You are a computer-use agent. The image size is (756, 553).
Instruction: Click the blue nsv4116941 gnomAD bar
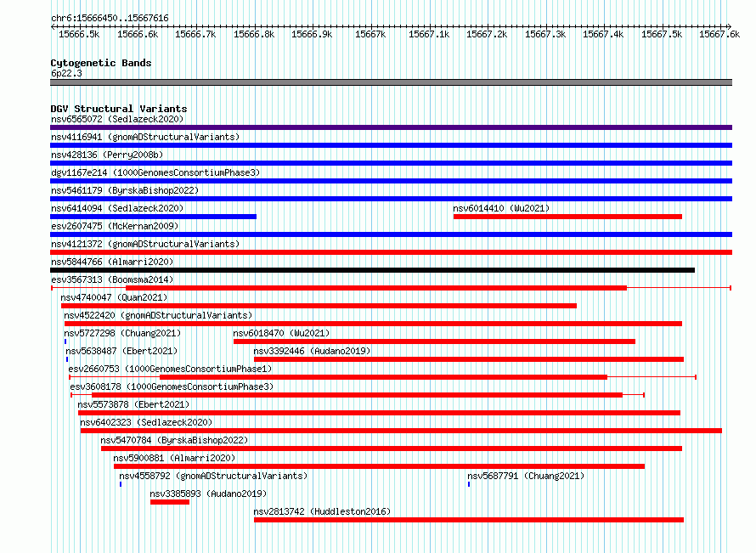[391, 145]
